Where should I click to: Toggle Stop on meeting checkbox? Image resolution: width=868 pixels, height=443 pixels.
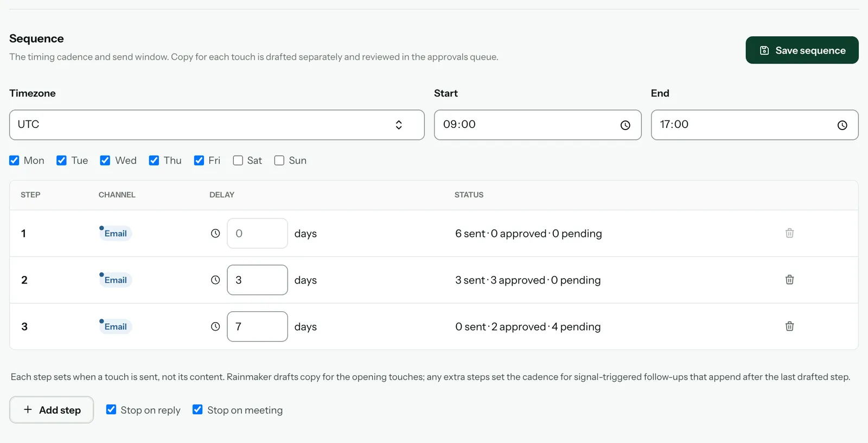(x=197, y=409)
